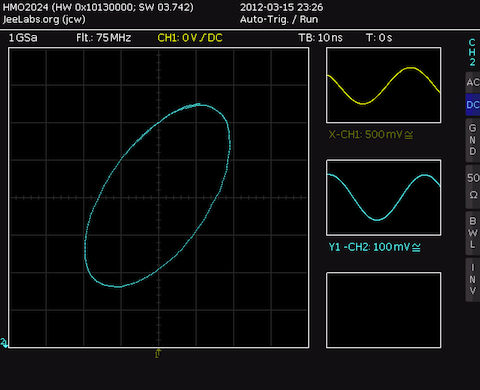Click the T: 0 s trigger position readout
Image resolution: width=480 pixels, height=390 pixels.
point(379,38)
